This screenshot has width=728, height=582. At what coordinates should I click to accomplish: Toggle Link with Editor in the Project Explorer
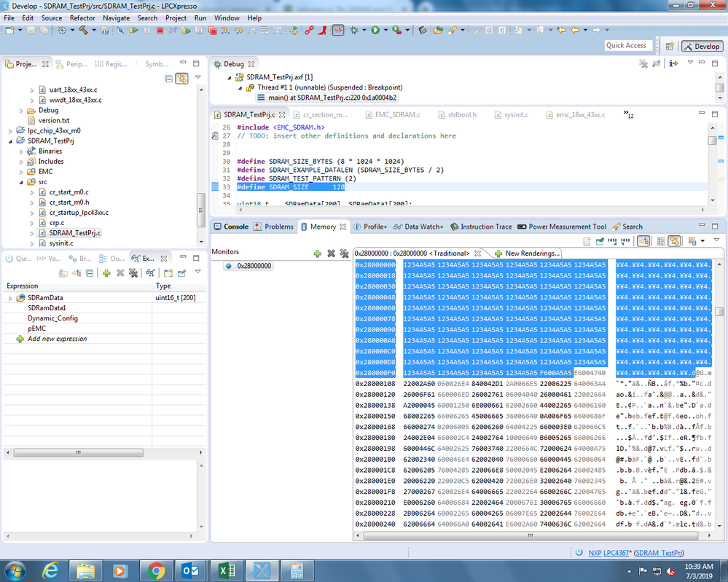point(181,79)
